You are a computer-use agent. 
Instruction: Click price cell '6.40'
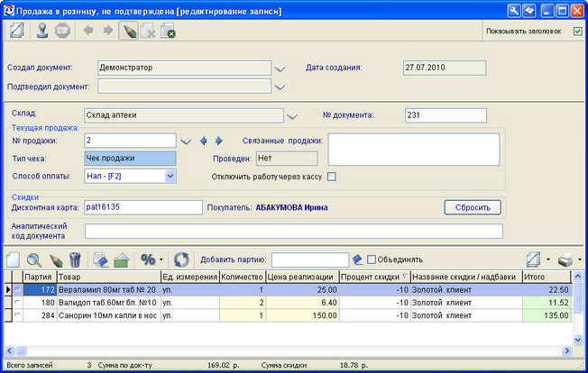pyautogui.click(x=302, y=303)
